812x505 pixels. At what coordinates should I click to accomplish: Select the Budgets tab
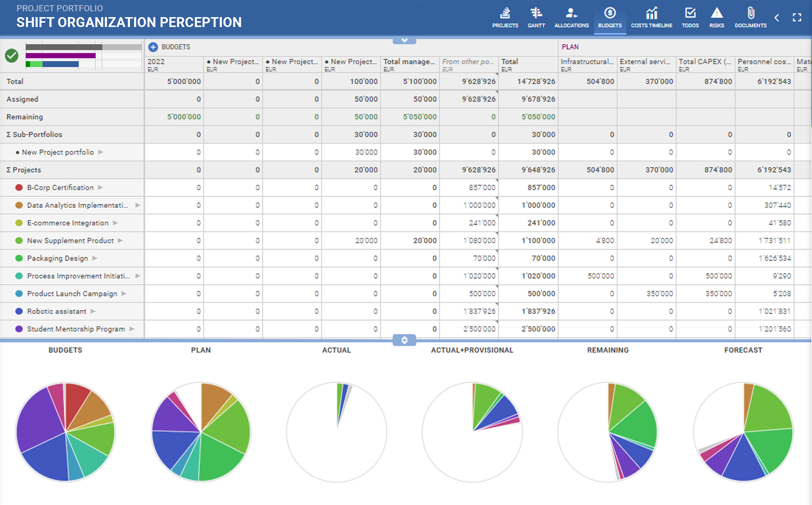610,18
